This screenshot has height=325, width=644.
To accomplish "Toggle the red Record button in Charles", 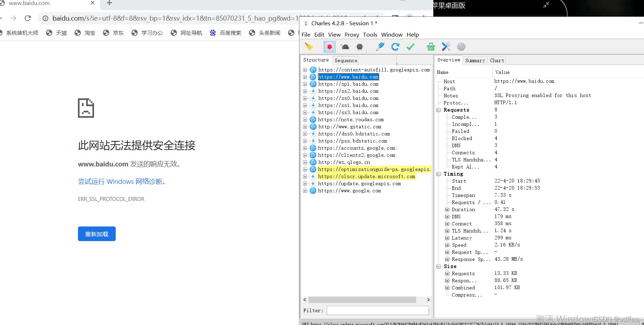I will tap(329, 47).
